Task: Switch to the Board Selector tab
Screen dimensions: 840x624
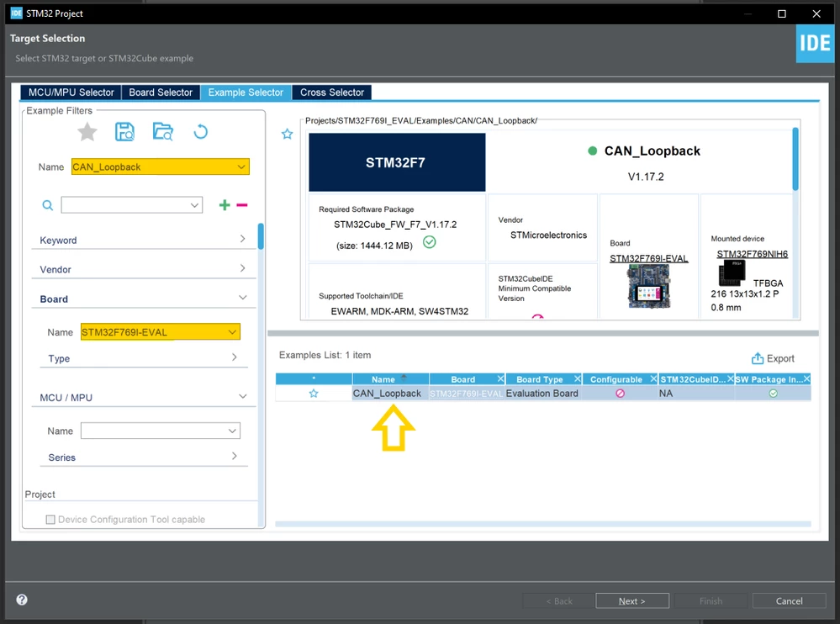Action: click(x=161, y=93)
